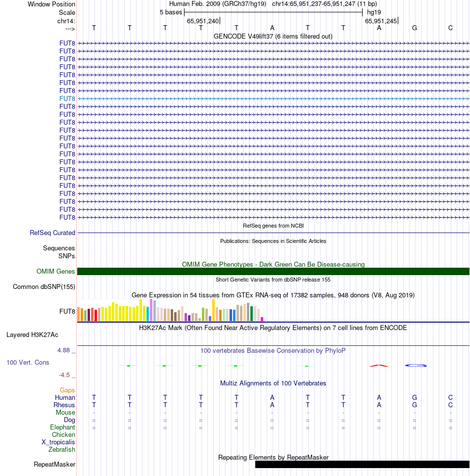
Task: Open the Layered H3K27Ac track label
Action: pyautogui.click(x=32, y=335)
